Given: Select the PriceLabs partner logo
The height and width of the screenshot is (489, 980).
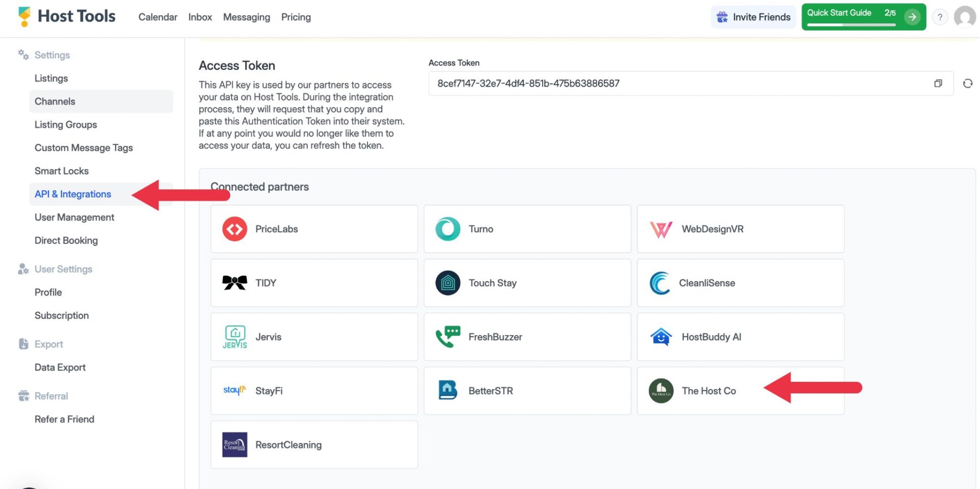Looking at the screenshot, I should click(234, 229).
